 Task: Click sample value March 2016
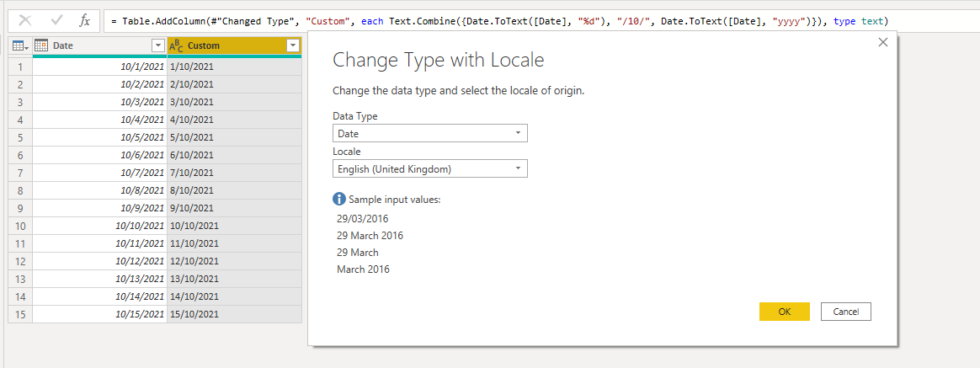point(363,269)
